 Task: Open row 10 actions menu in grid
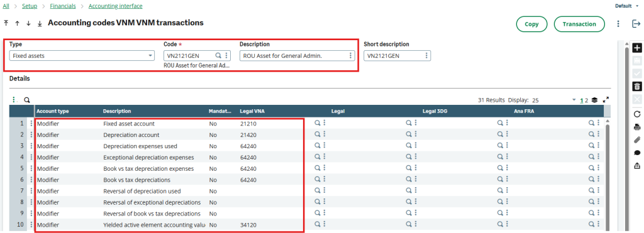(x=31, y=224)
